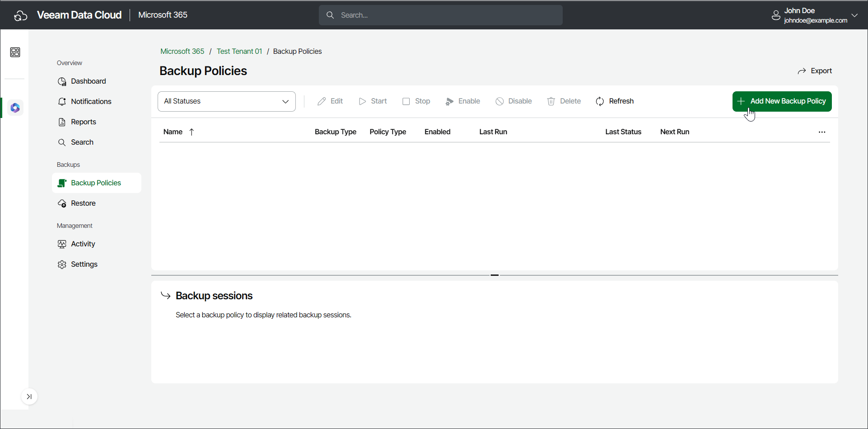Screen dimensions: 868x429
Task: Sort by the Policy Type column
Action: [x=388, y=132]
